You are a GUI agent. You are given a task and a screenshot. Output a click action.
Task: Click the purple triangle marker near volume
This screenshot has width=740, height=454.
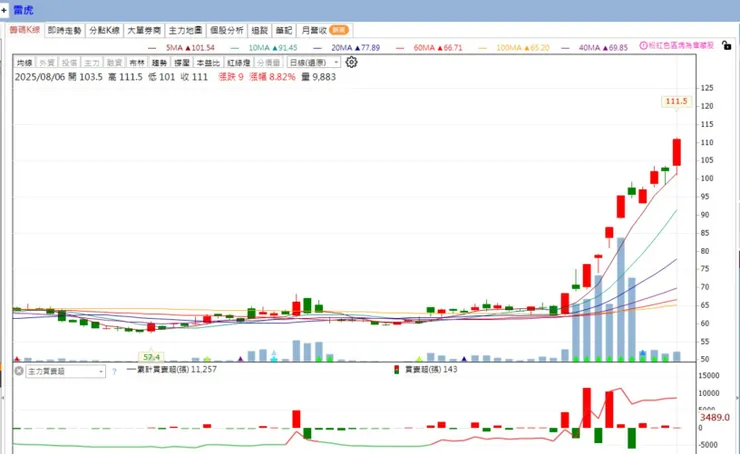[x=240, y=359]
